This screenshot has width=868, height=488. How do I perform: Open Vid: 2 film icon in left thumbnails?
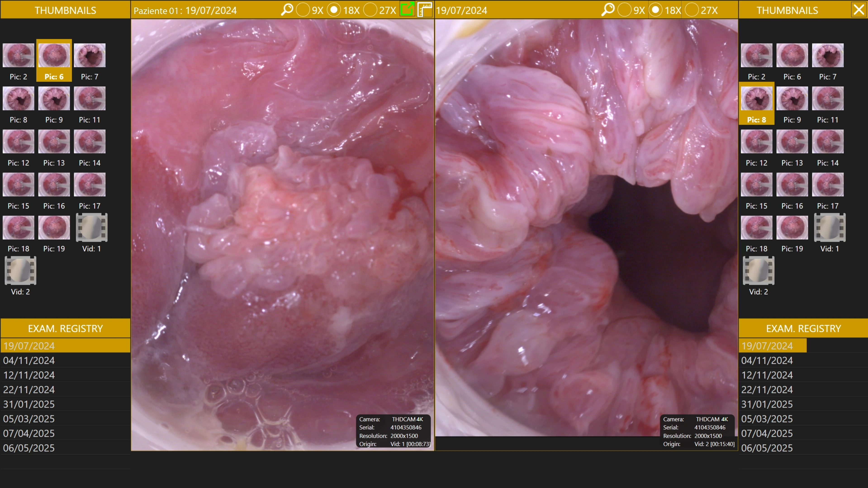(20, 270)
